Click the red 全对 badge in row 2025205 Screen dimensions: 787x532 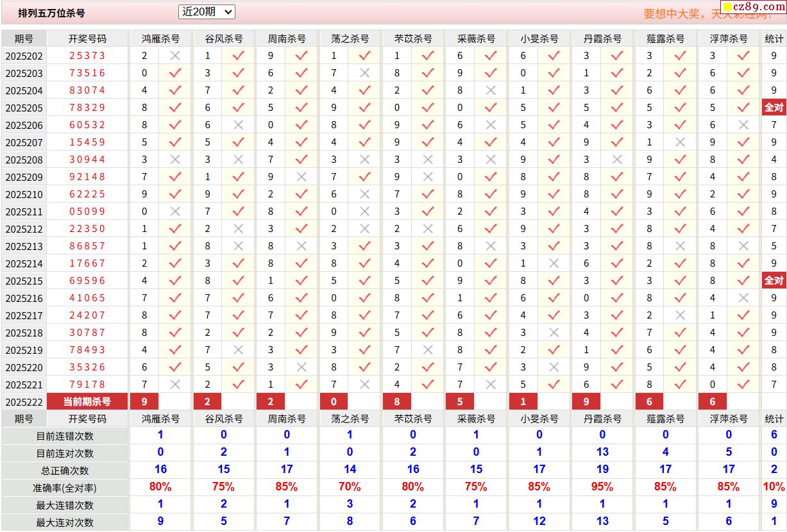(774, 108)
